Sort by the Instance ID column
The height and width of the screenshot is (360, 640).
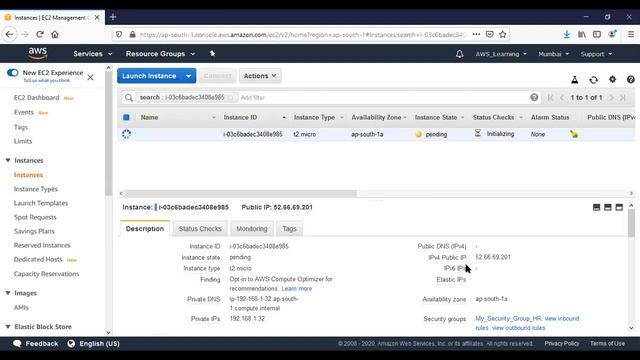240,117
